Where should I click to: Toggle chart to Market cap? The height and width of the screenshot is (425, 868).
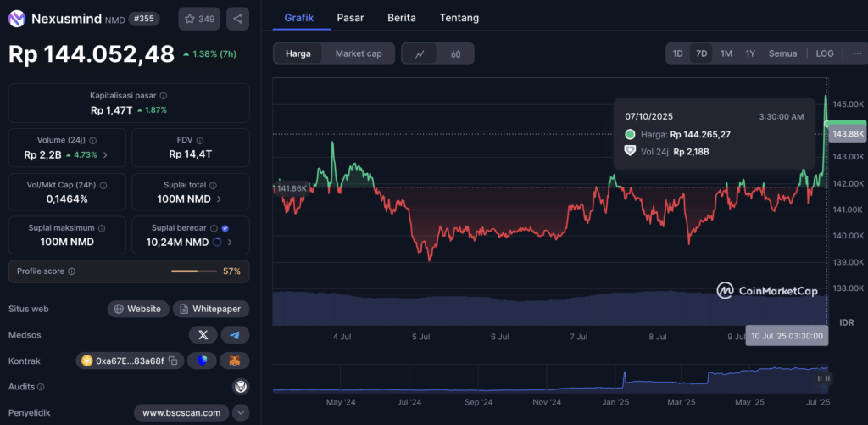[359, 53]
